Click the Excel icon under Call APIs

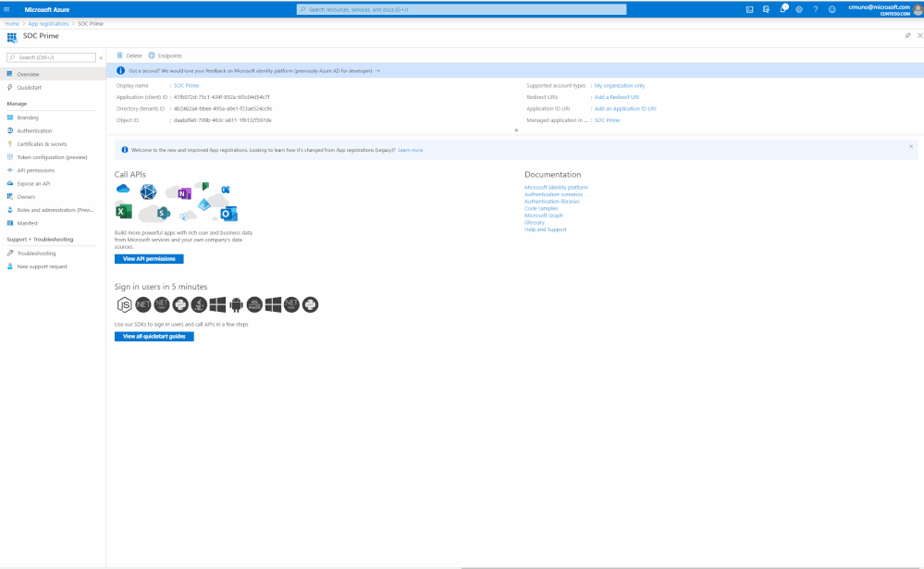point(124,211)
